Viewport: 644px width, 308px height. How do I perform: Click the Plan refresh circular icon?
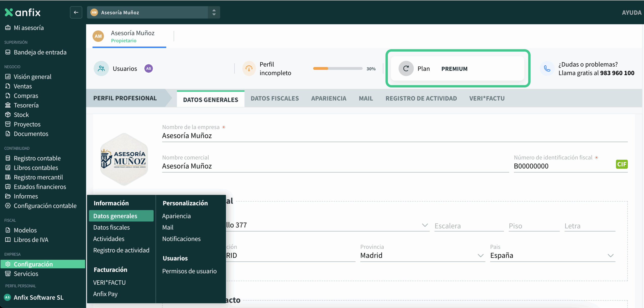(x=406, y=68)
